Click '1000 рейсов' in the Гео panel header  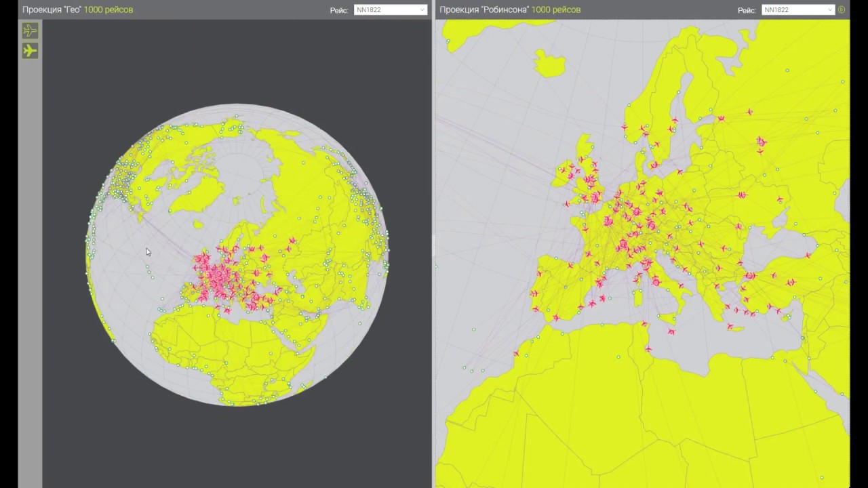(108, 10)
